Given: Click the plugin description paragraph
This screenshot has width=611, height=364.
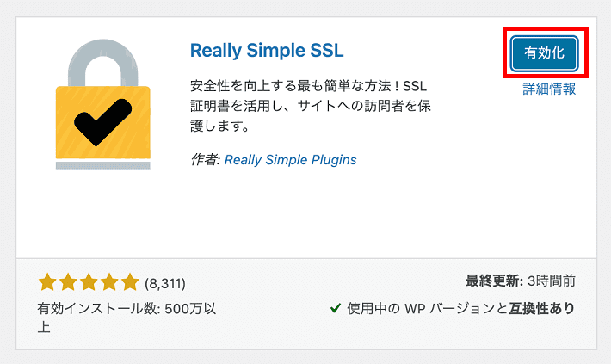Looking at the screenshot, I should pos(311,106).
